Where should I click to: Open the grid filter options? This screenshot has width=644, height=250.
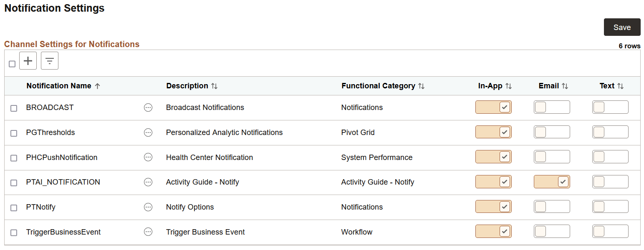pos(49,60)
